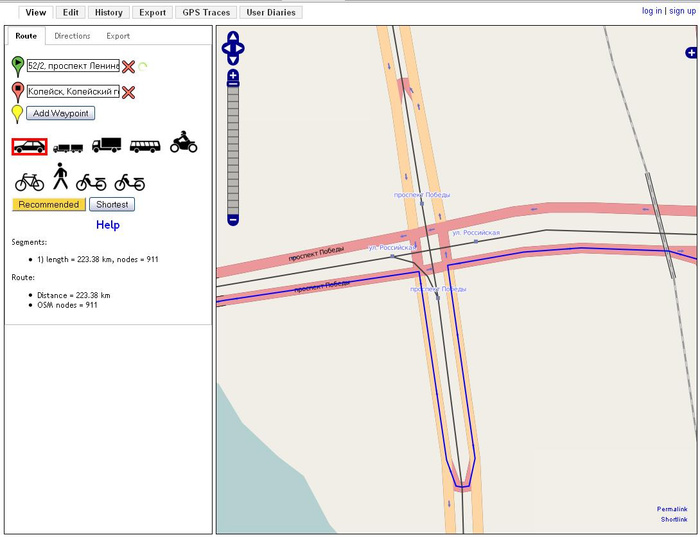Image resolution: width=700 pixels, height=537 pixels.
Task: Click the start address input field
Action: 73,66
